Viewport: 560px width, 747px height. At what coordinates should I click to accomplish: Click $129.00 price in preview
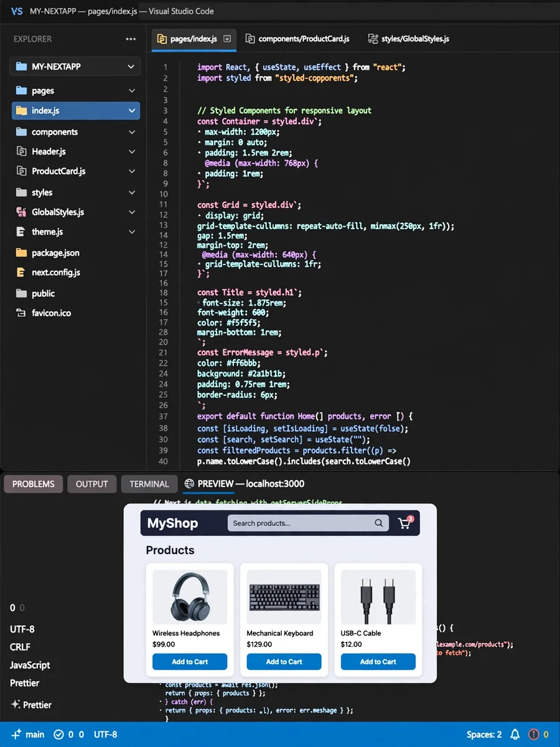pos(259,644)
